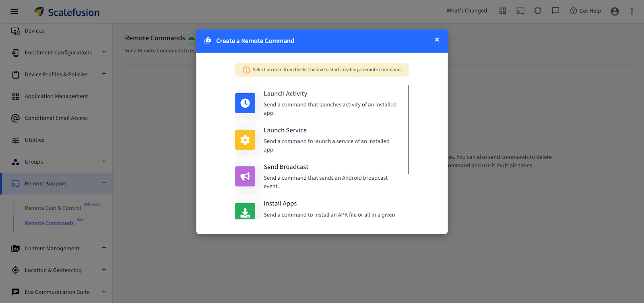The height and width of the screenshot is (303, 644).
Task: Click the Enrollment Configurations icon
Action: click(15, 53)
